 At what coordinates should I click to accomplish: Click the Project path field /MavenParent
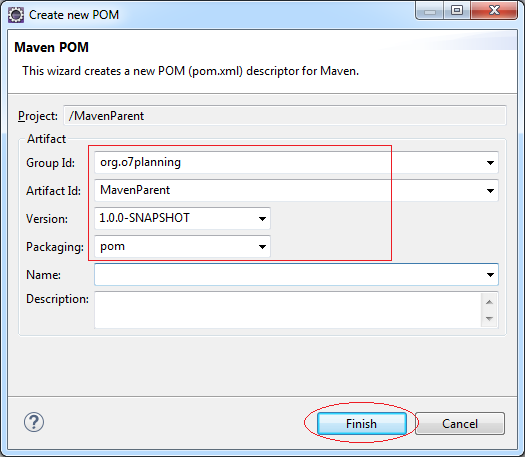click(285, 116)
